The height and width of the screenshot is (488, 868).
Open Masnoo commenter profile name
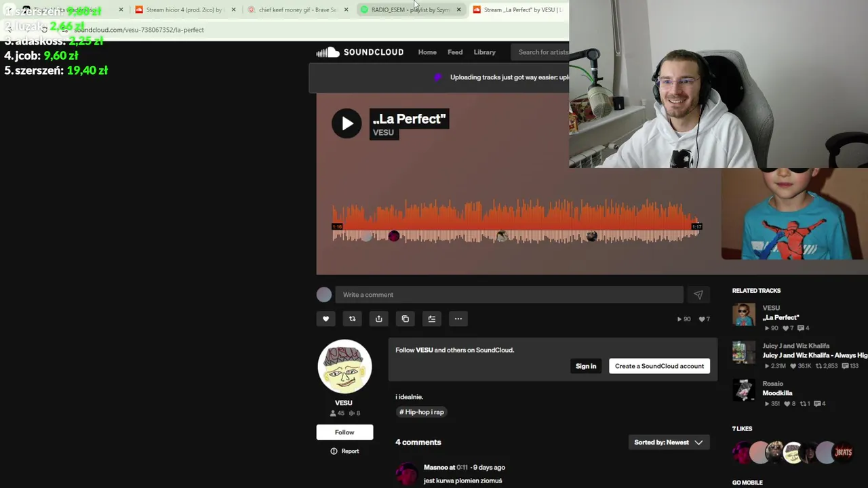[435, 468]
